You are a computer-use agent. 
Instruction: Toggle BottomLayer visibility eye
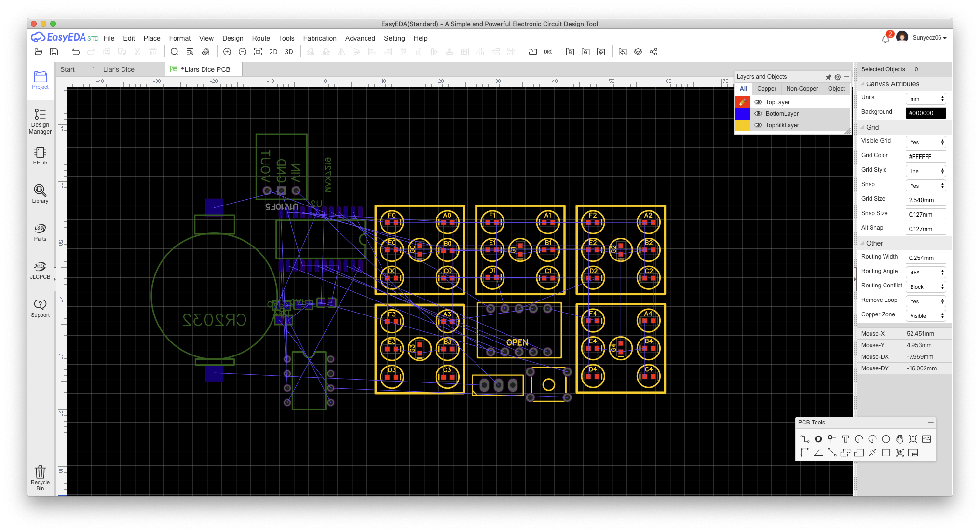pos(758,114)
